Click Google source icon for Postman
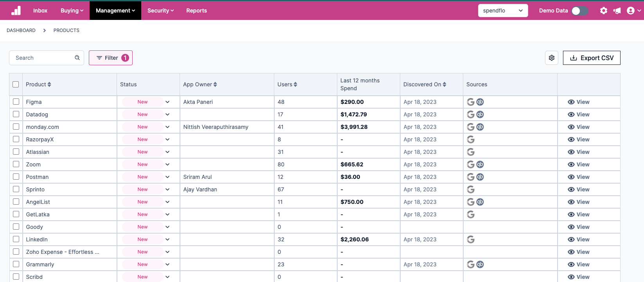Screen dimensions: 644x282 (471, 177)
